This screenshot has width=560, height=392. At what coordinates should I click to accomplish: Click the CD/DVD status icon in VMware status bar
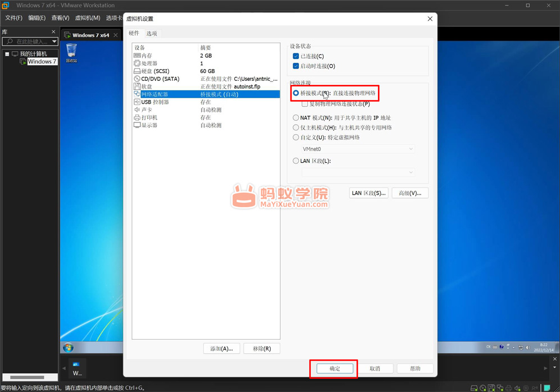pyautogui.click(x=483, y=388)
